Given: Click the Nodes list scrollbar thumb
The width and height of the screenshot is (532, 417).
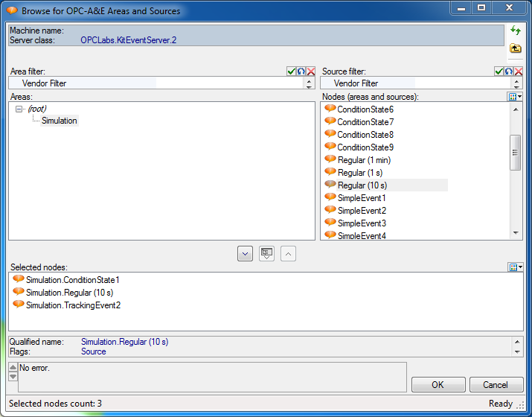Looking at the screenshot, I should point(516,153).
